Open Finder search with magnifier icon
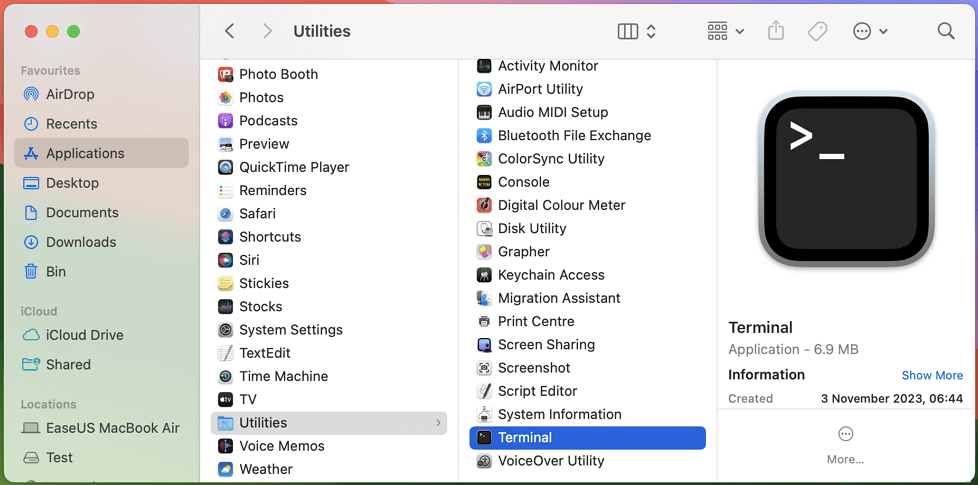 pyautogui.click(x=946, y=31)
